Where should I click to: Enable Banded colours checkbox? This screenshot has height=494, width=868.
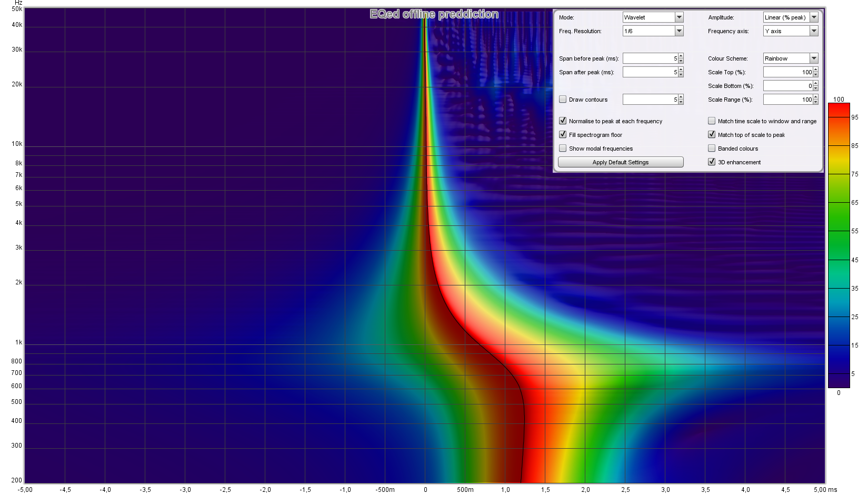pyautogui.click(x=712, y=148)
